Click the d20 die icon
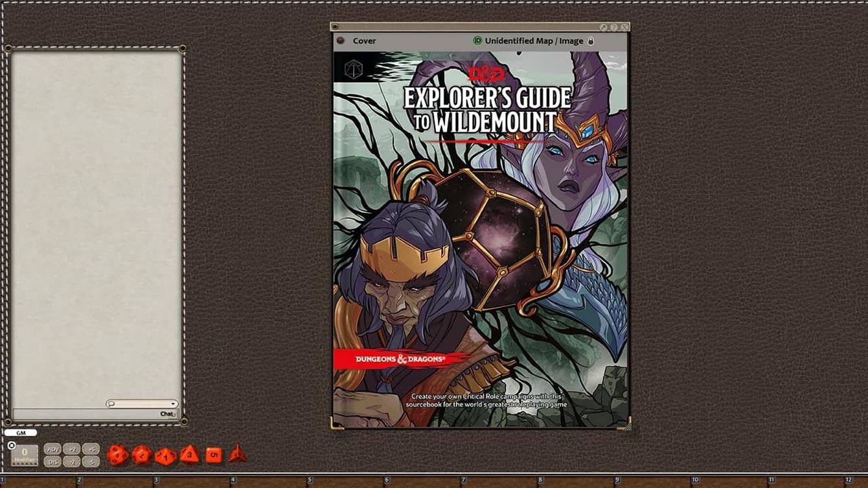868x488 pixels. click(x=117, y=455)
